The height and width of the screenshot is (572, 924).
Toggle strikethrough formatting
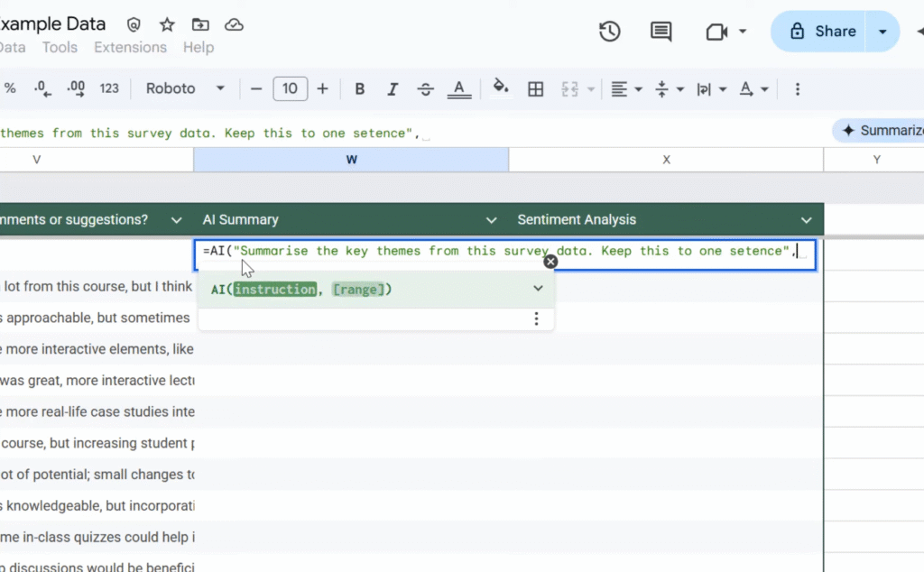pos(426,89)
